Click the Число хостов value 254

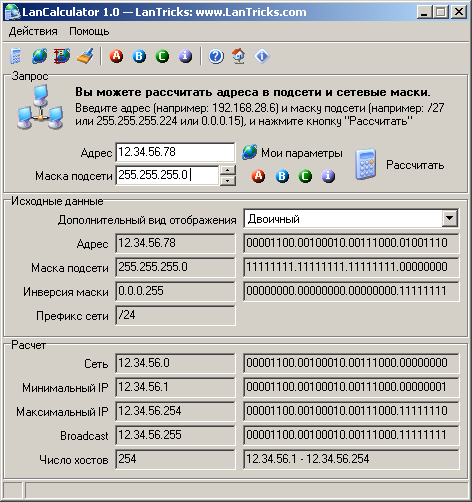(175, 459)
